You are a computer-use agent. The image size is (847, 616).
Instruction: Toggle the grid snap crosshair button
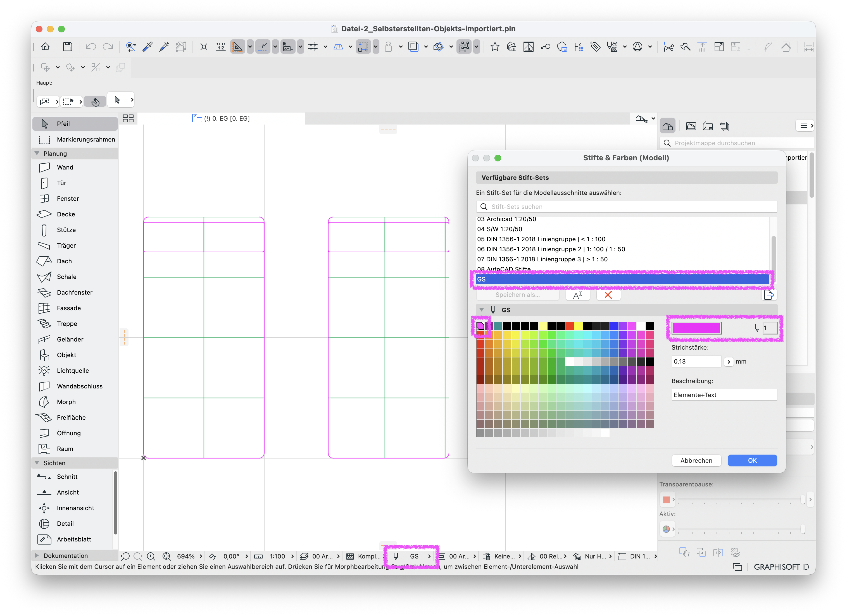click(x=313, y=47)
